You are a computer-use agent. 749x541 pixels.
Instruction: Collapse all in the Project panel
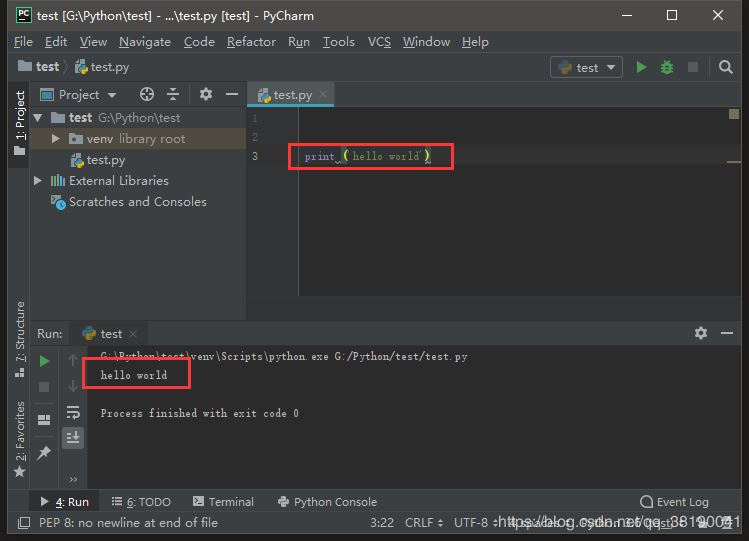173,95
